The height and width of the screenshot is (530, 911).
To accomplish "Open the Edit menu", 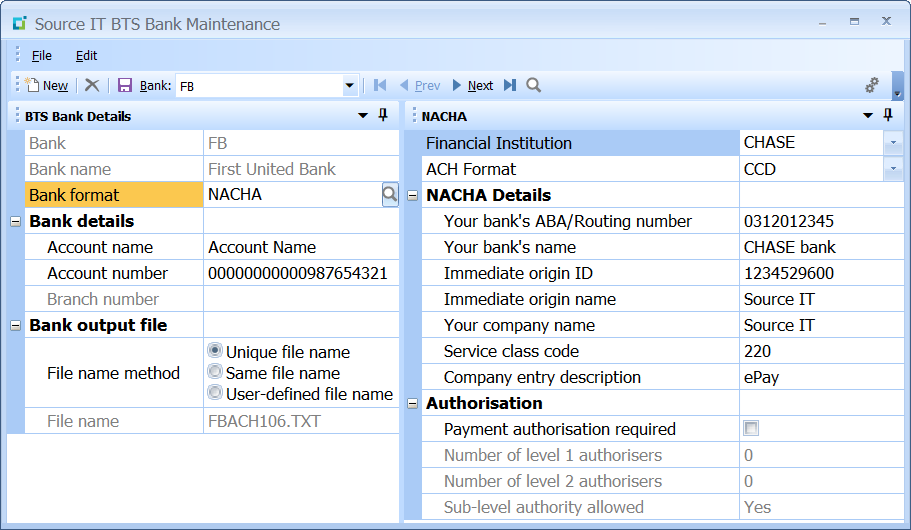I will [87, 56].
